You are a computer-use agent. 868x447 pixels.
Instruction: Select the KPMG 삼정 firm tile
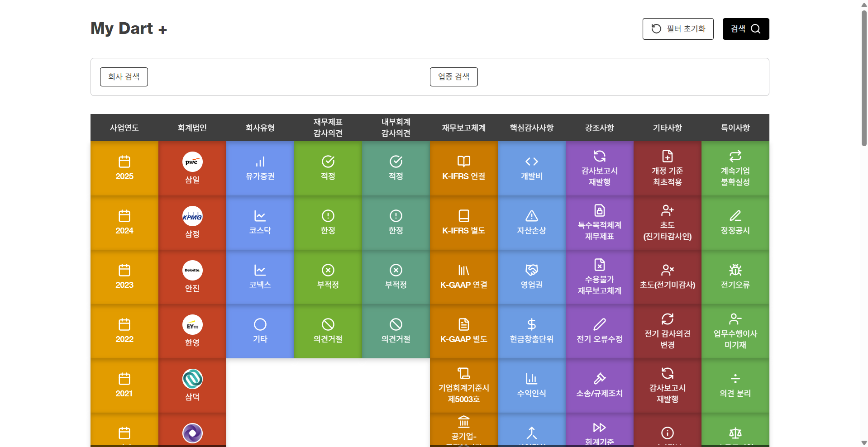192,223
